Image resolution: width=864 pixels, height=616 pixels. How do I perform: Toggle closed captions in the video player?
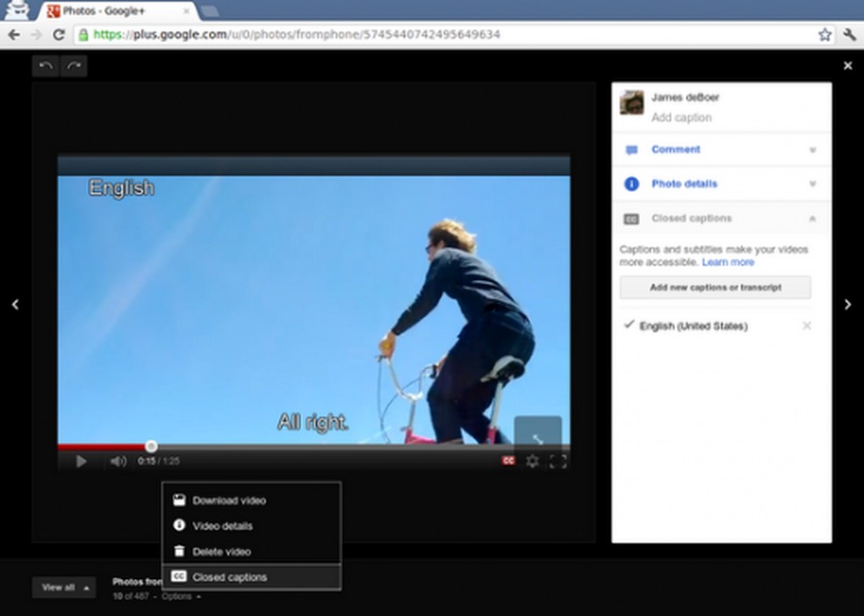pos(509,460)
